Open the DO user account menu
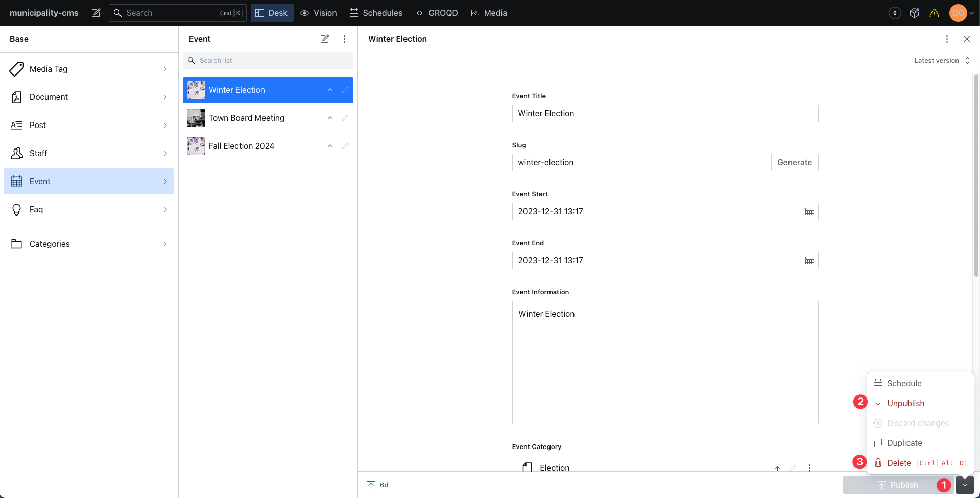Screen dimensions: 980x498 (x=961, y=13)
